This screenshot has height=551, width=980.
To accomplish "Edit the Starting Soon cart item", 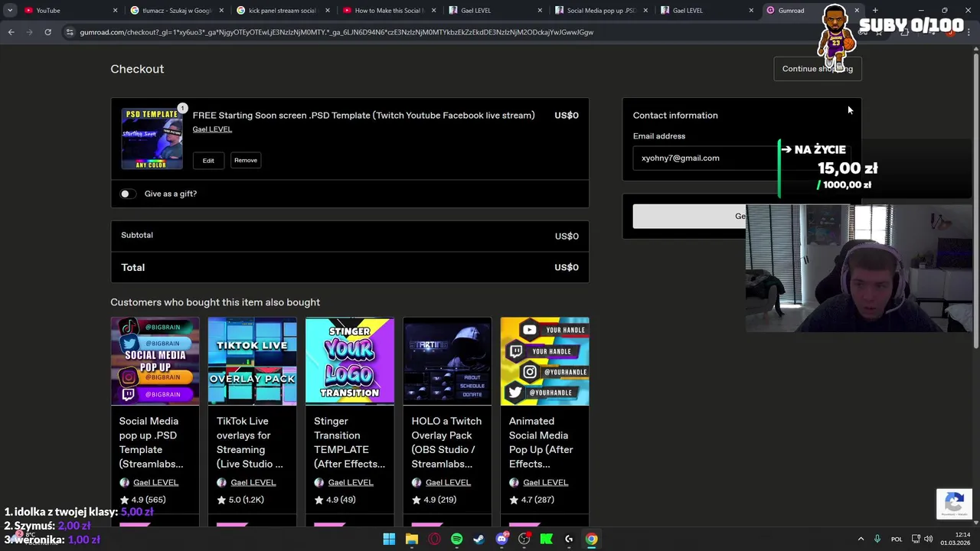I will pyautogui.click(x=208, y=160).
